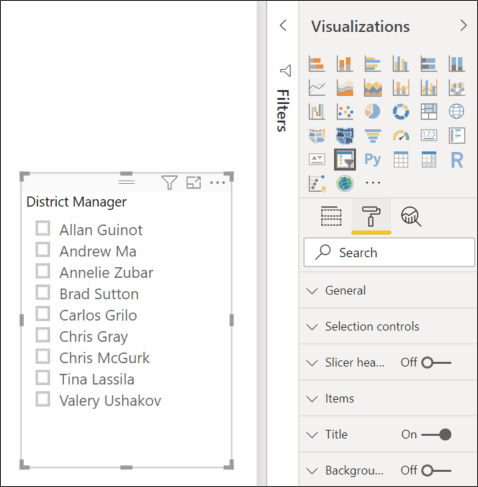Viewport: 478px width, 487px height.
Task: Select the slicer visual icon
Action: (x=345, y=160)
